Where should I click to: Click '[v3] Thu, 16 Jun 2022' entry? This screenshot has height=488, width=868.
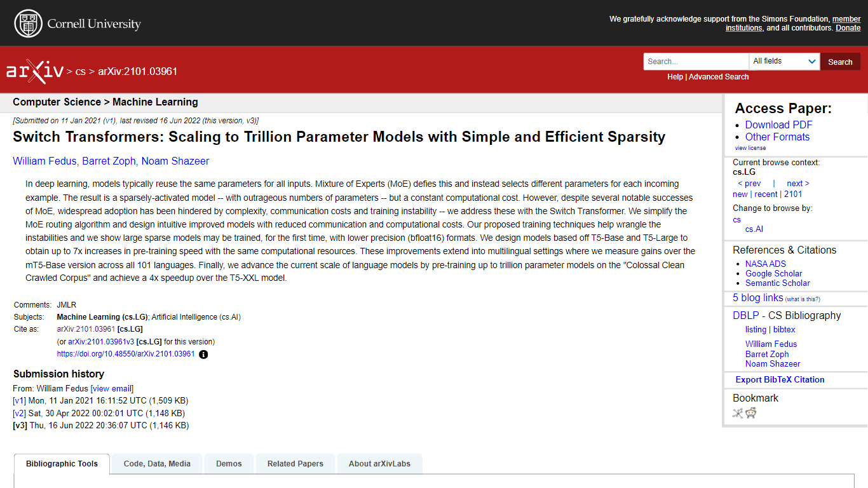(101, 425)
